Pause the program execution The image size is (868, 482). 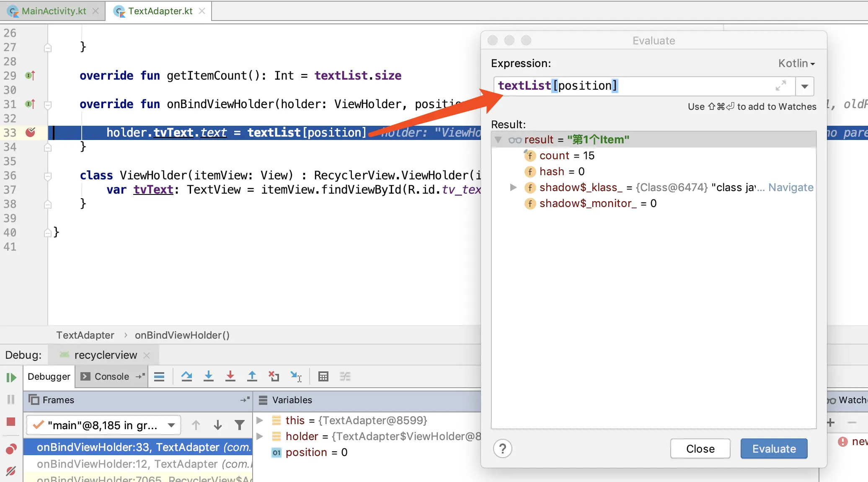coord(11,399)
